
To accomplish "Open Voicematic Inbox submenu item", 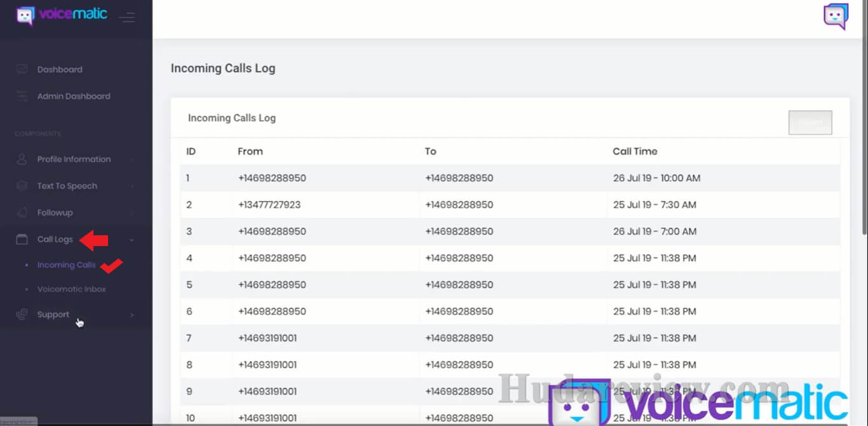I will 71,289.
